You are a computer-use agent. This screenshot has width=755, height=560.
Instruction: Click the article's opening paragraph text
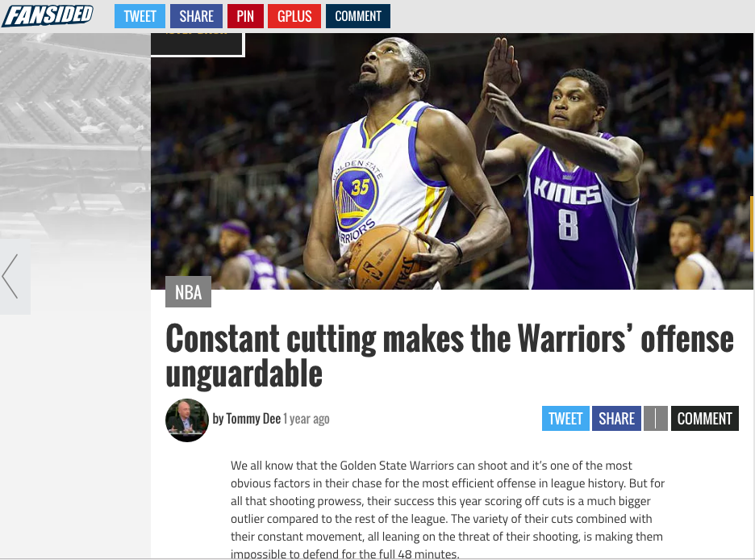[x=448, y=509]
